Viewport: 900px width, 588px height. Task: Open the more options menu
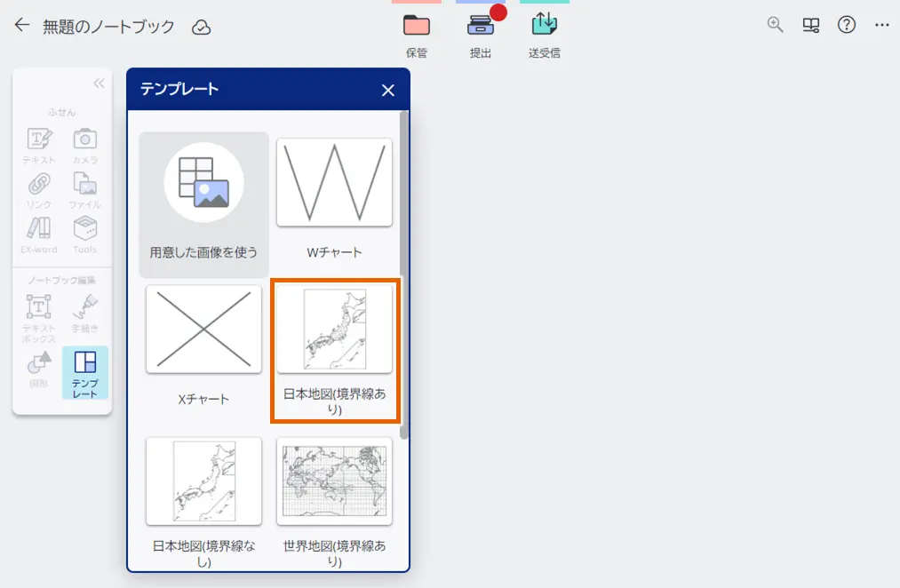pyautogui.click(x=880, y=25)
